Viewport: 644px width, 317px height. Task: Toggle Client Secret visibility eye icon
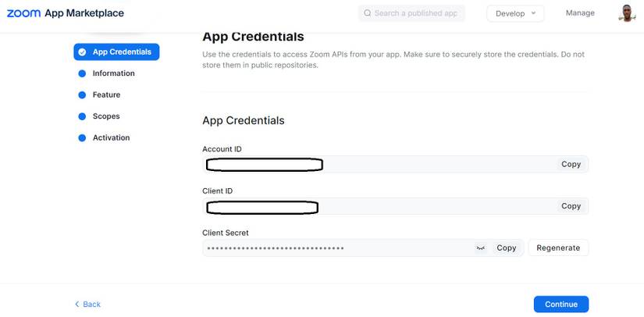(481, 248)
